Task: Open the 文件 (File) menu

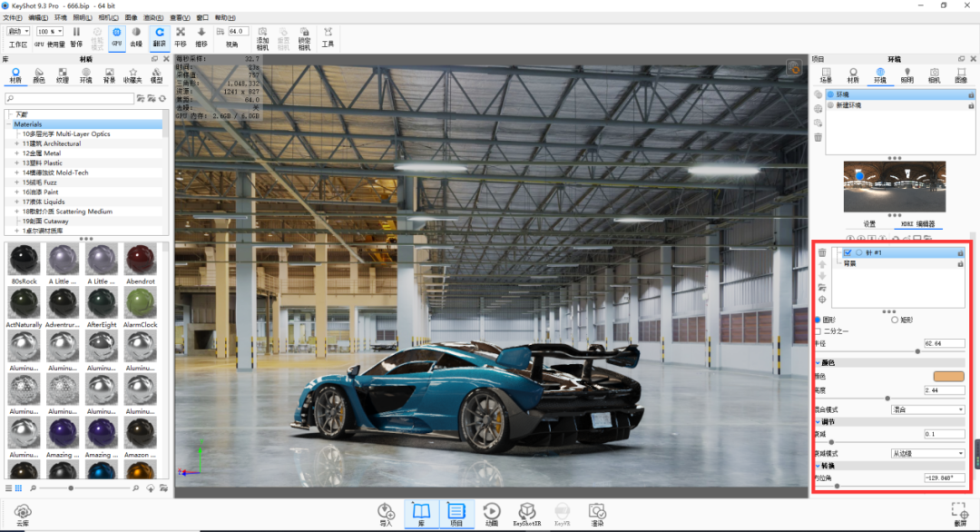Action: click(13, 17)
